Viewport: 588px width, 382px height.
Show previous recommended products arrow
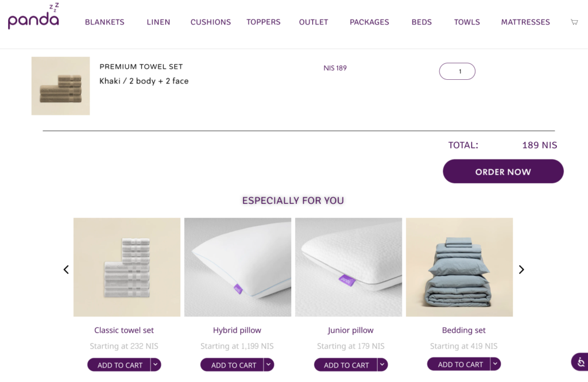coord(66,269)
